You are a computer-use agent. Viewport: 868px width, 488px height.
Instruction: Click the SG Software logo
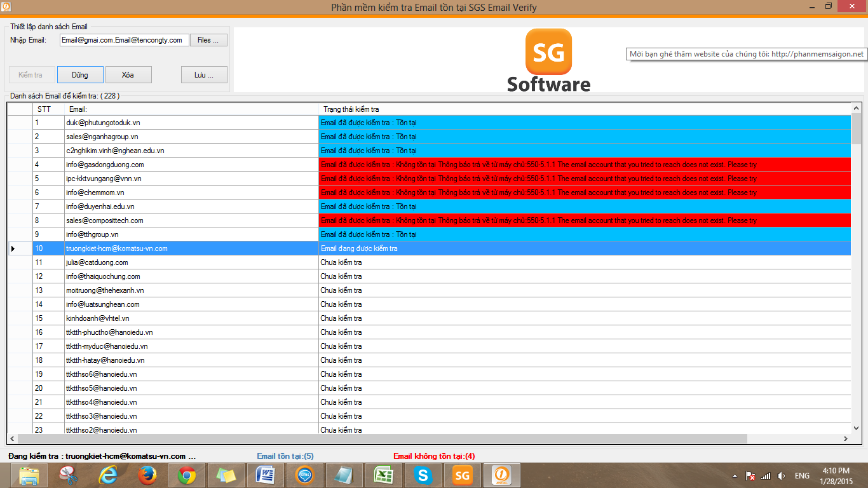click(x=548, y=60)
